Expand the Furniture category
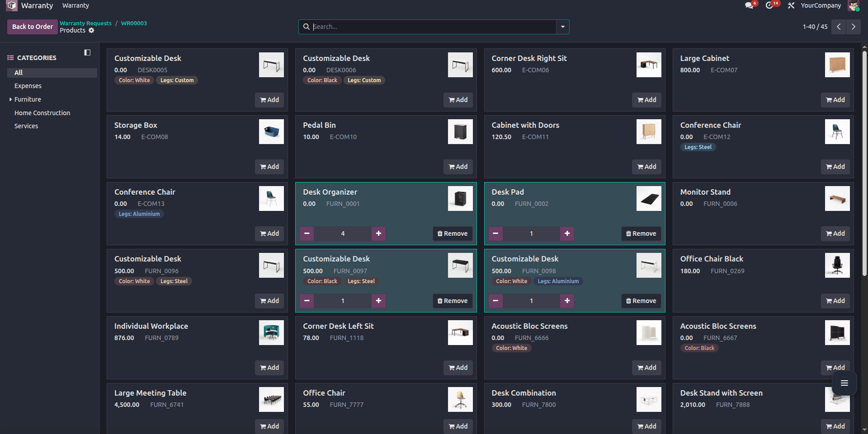The height and width of the screenshot is (434, 868). pyautogui.click(x=10, y=99)
